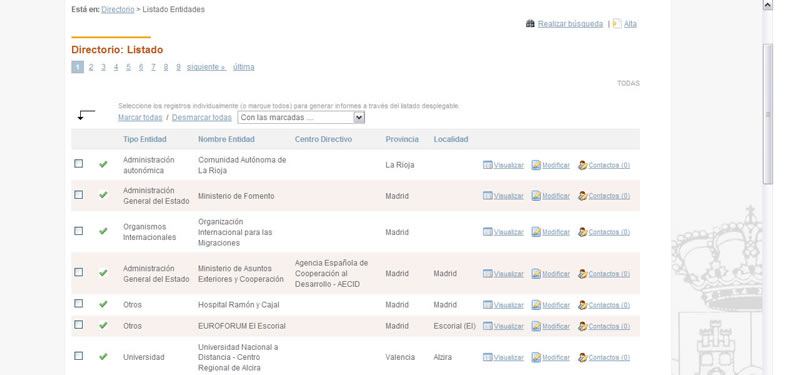Click the Alta new-record icon
Image resolution: width=800 pixels, height=375 pixels.
click(617, 23)
